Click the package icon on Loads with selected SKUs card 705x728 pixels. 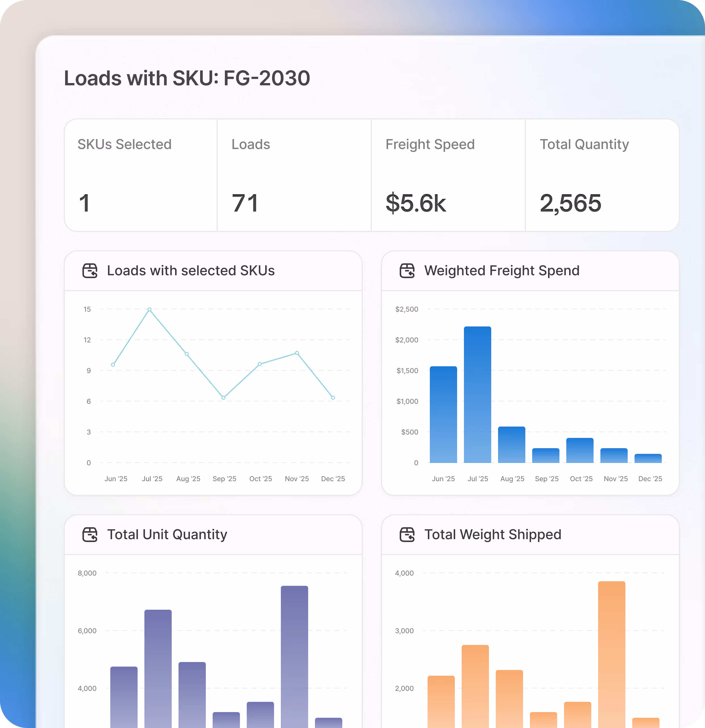point(90,271)
